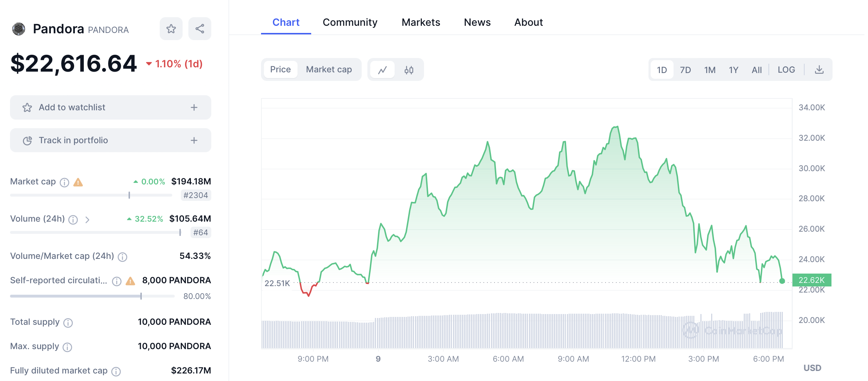Show the All time range
The width and height of the screenshot is (868, 381).
tap(756, 70)
